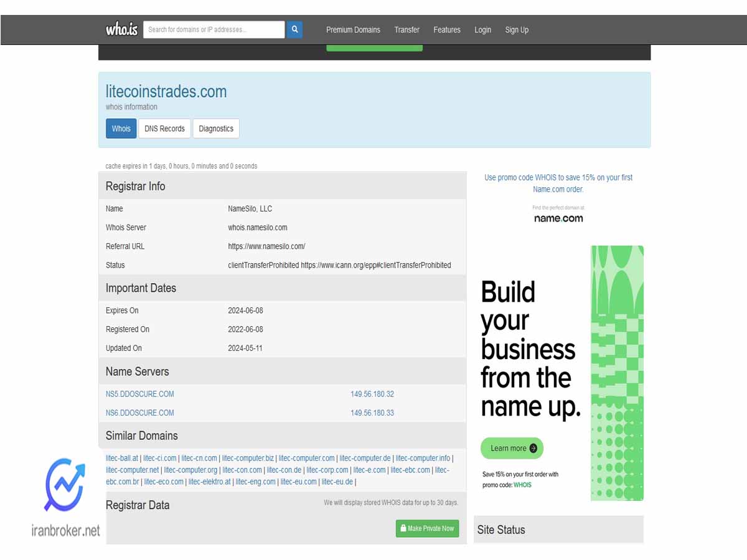Screen dimensions: 747x560
Task: Open similar domain litec-computer.com
Action: [x=307, y=459]
